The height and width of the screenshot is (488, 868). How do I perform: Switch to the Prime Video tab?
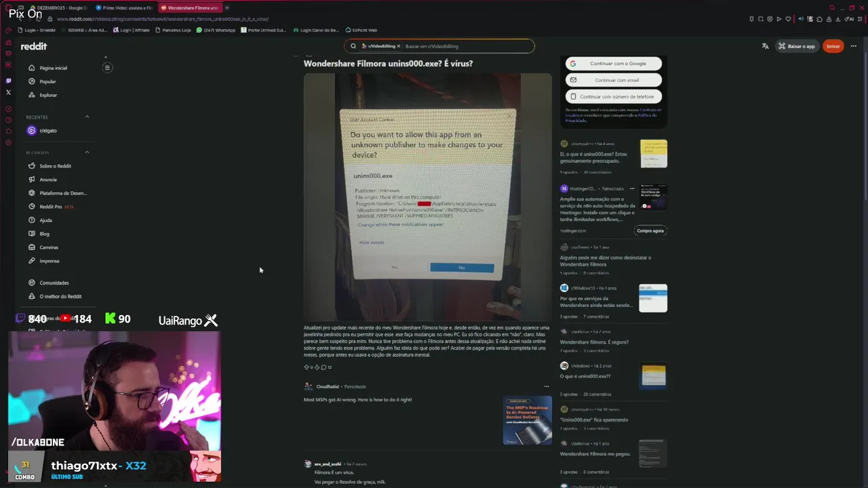[x=123, y=7]
